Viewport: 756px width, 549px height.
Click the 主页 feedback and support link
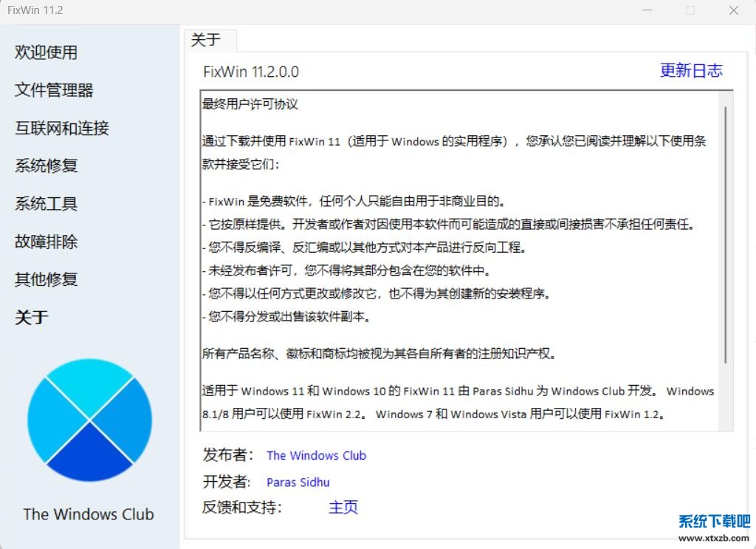(343, 507)
